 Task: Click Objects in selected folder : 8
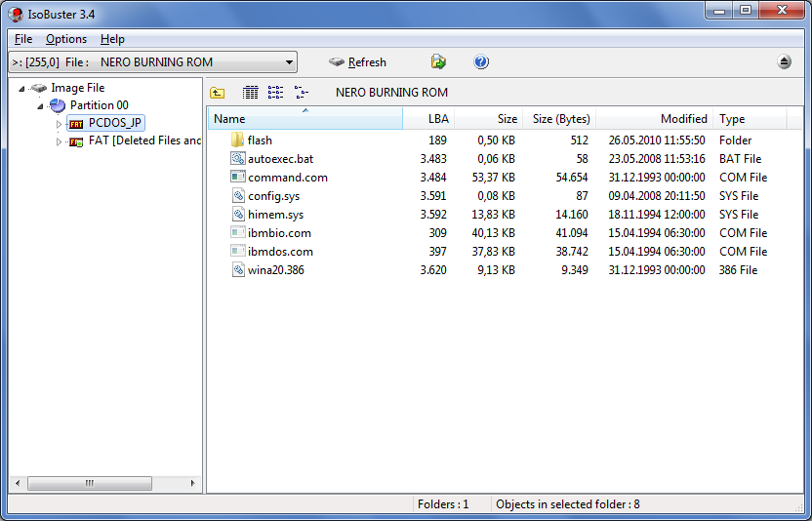(x=568, y=504)
